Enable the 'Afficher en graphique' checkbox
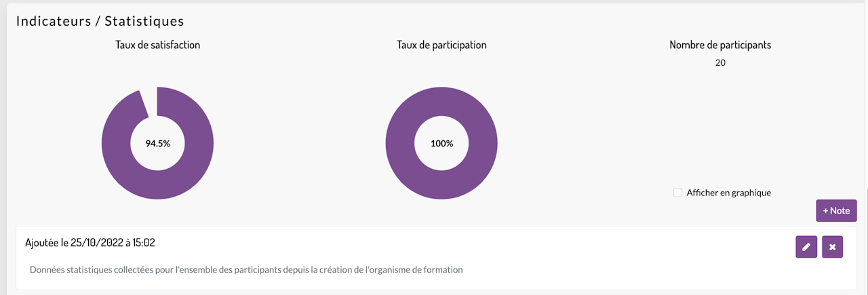 677,193
